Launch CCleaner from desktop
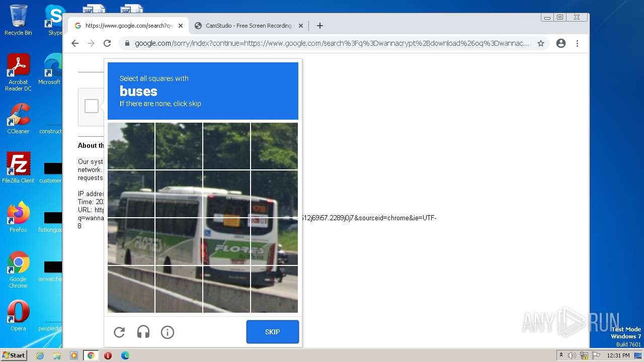The height and width of the screenshot is (362, 644). pyautogui.click(x=18, y=119)
